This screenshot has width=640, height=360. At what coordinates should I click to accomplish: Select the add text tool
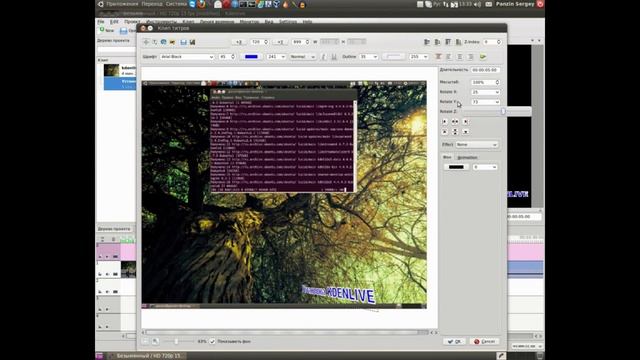155,42
